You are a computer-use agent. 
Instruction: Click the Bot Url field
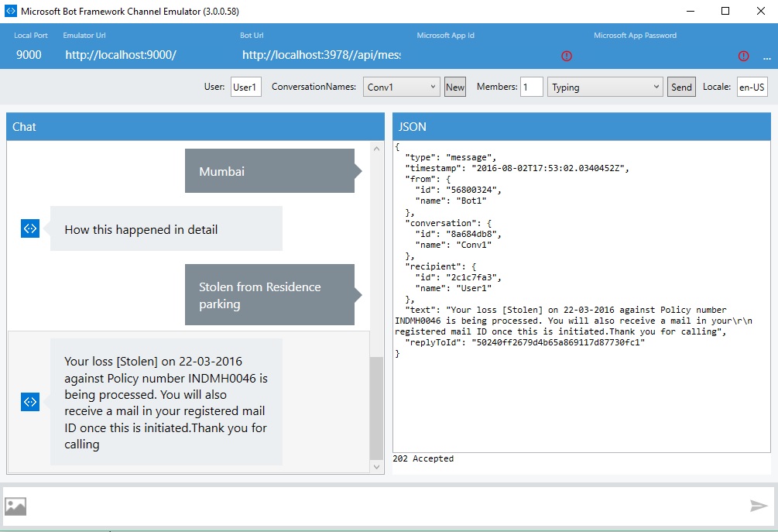tap(321, 54)
